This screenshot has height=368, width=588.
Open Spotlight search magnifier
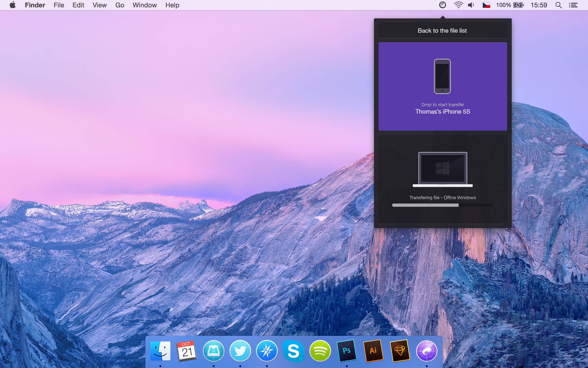tap(559, 5)
